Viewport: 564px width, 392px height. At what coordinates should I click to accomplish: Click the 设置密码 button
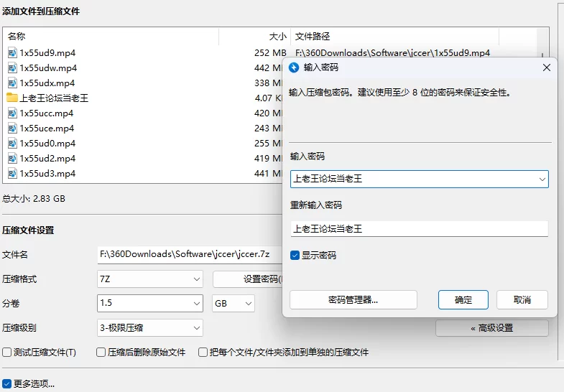pyautogui.click(x=248, y=279)
